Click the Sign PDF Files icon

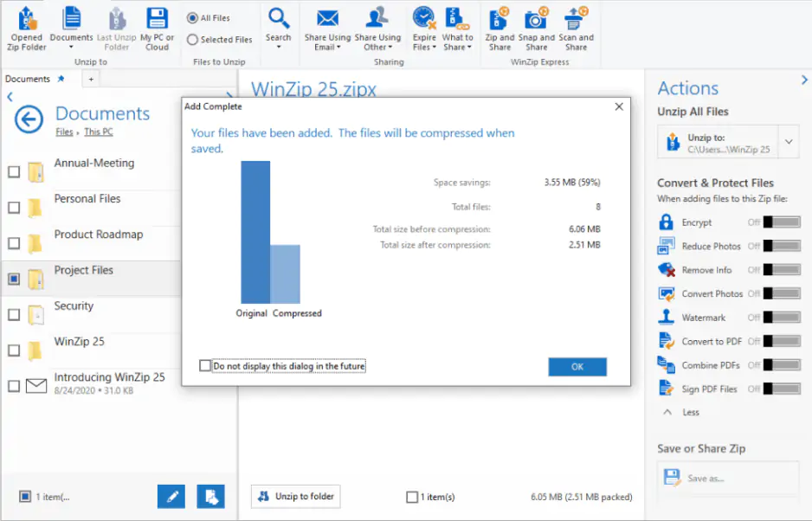point(666,389)
